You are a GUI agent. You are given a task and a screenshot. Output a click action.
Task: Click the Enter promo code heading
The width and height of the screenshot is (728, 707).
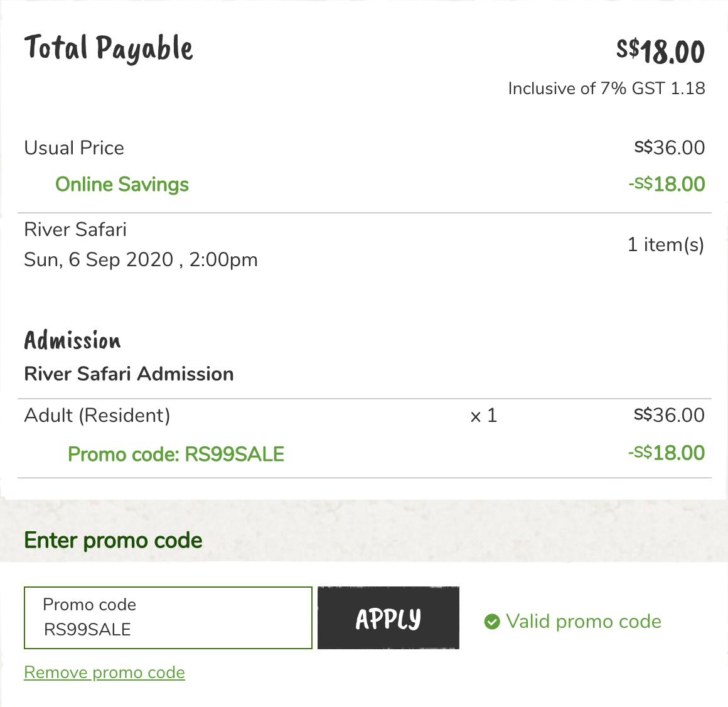click(x=113, y=541)
